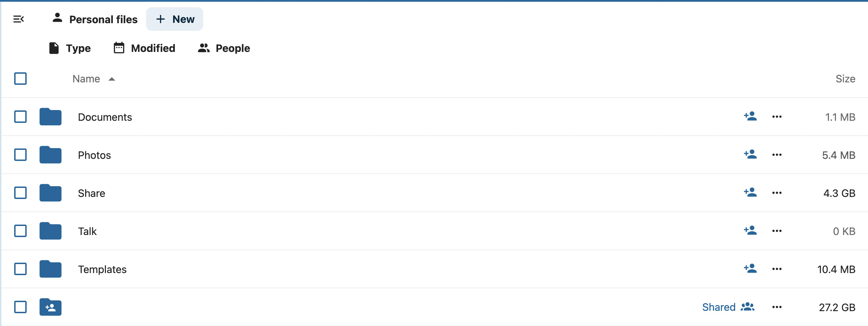Open the People filter dropdown
Screen dimensions: 868x326
pyautogui.click(x=224, y=48)
